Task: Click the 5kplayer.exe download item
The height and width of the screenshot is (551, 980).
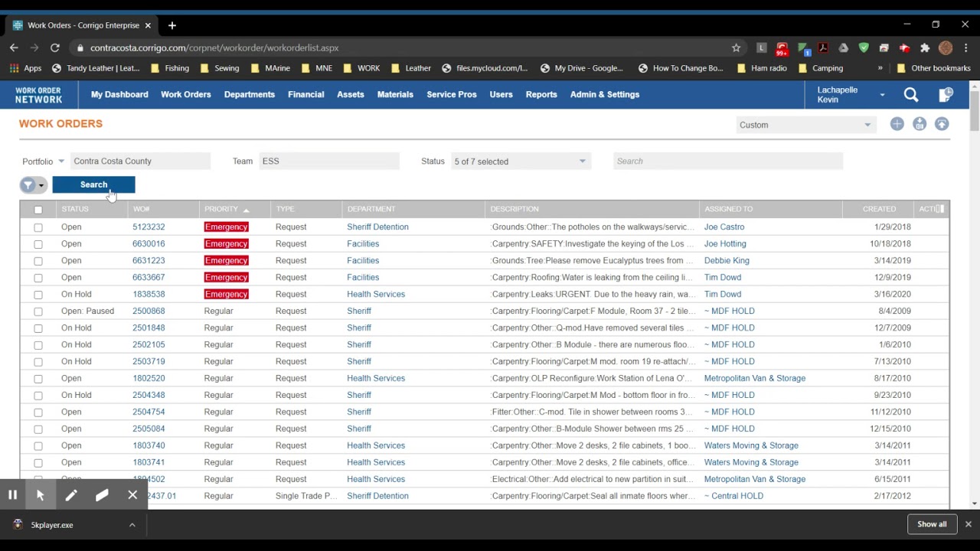Action: coord(51,525)
